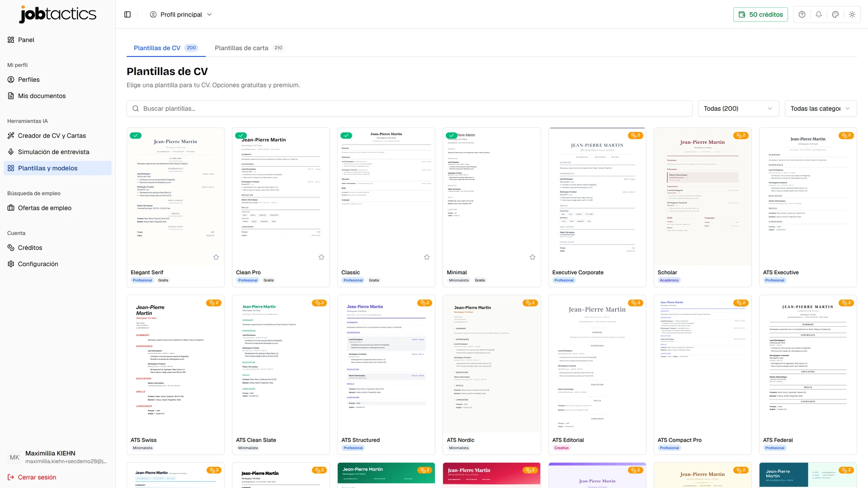Click the Profesional tag on Elegant Serif
868x488 pixels.
click(x=142, y=280)
